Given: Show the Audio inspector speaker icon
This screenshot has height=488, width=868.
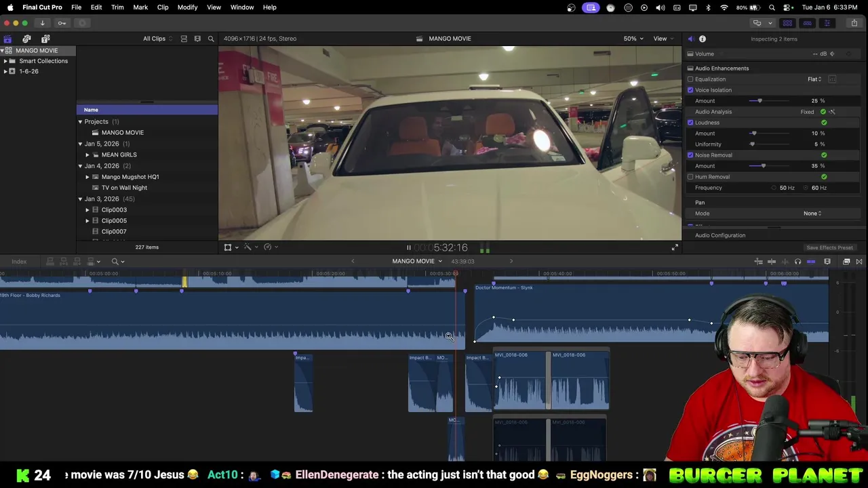Looking at the screenshot, I should click(x=690, y=39).
